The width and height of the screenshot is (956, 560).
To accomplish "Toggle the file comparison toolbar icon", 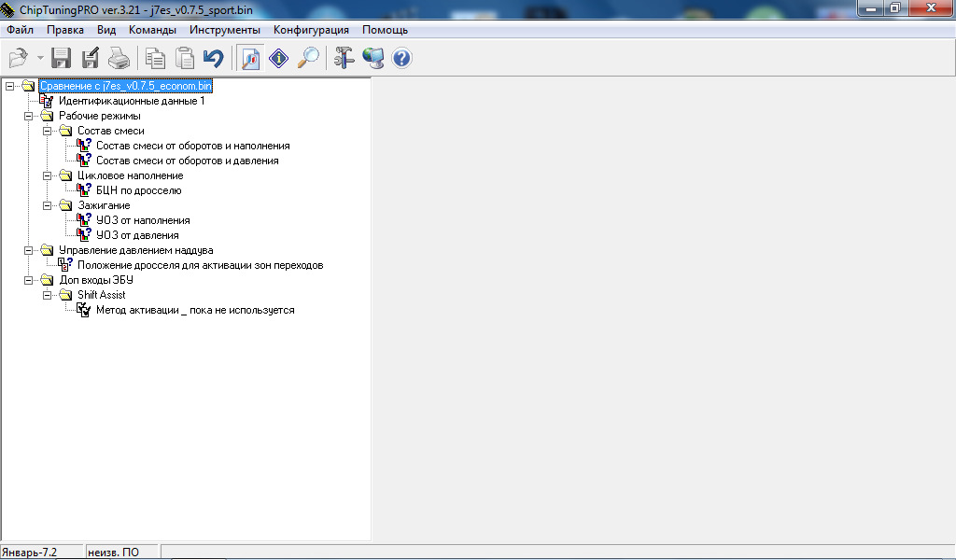I will pos(250,58).
